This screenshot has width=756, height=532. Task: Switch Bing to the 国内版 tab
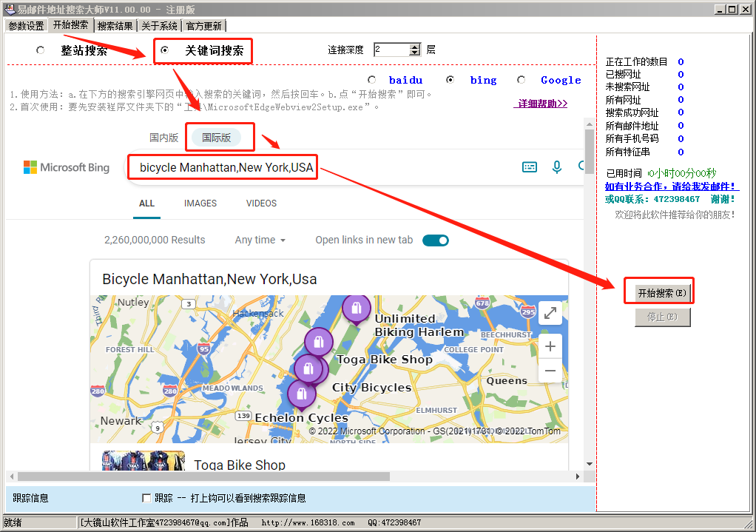164,138
